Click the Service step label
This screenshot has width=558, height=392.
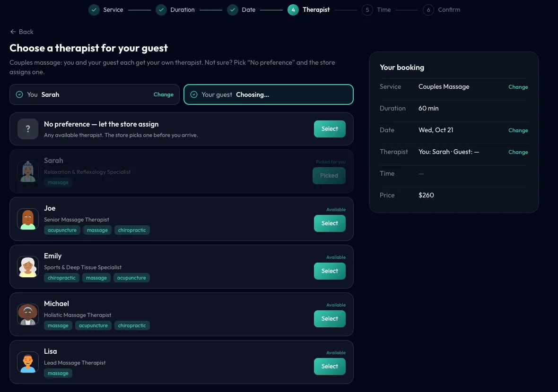click(x=113, y=10)
